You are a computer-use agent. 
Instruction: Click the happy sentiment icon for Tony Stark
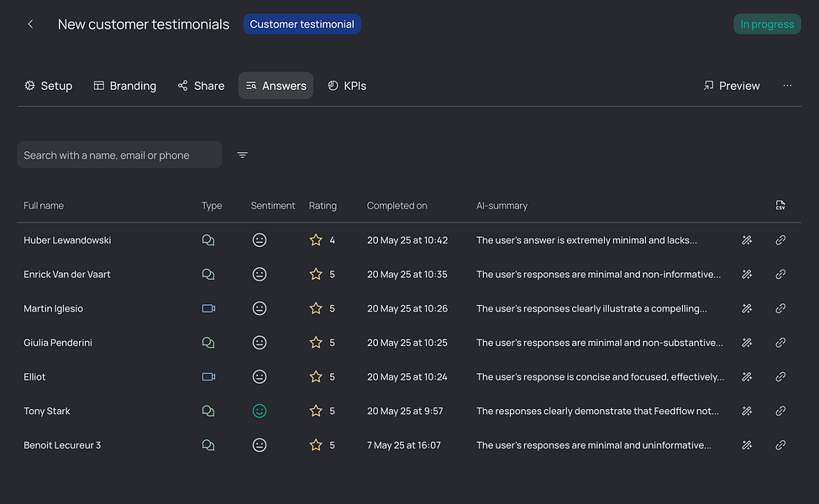pyautogui.click(x=260, y=412)
